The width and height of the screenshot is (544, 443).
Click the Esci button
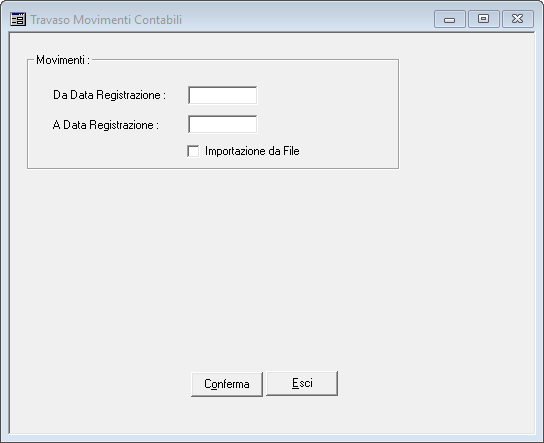302,383
